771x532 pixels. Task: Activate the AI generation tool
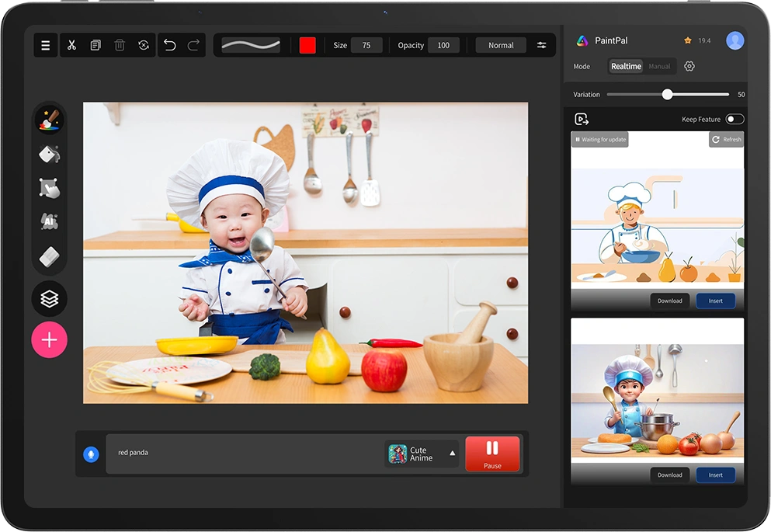click(49, 222)
